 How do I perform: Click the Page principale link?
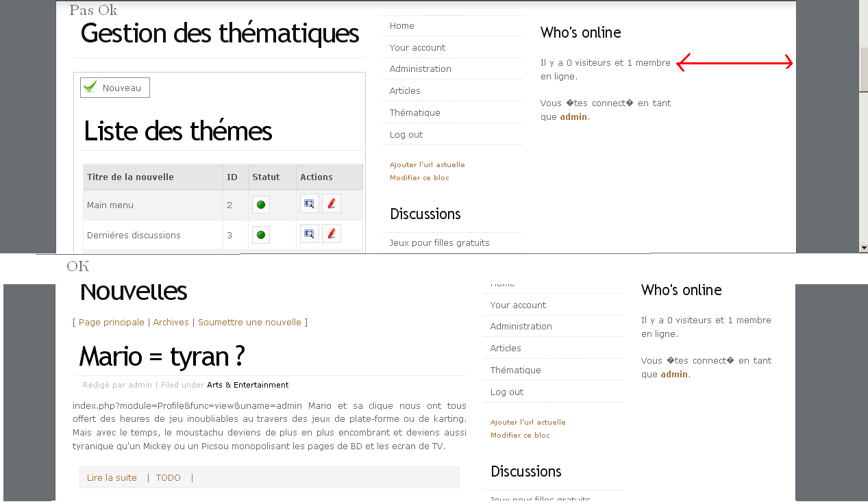112,322
